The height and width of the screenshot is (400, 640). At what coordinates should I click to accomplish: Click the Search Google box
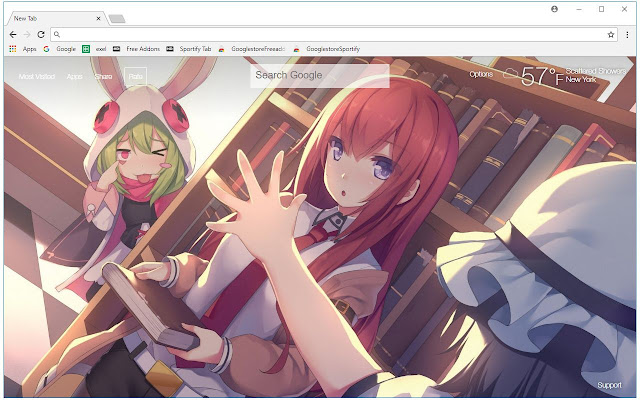[x=320, y=76]
